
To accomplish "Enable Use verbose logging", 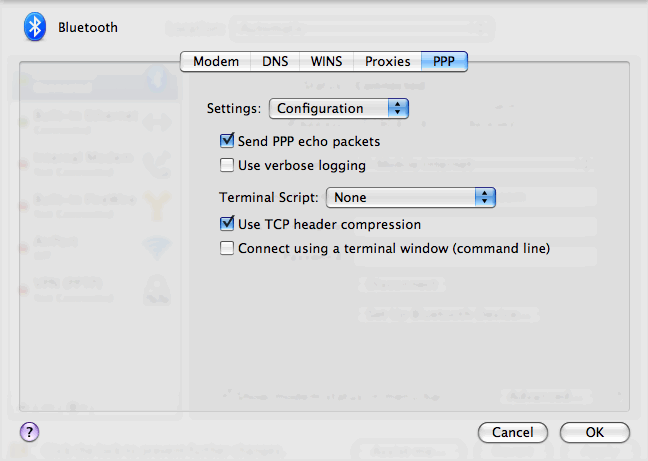I will (x=227, y=165).
